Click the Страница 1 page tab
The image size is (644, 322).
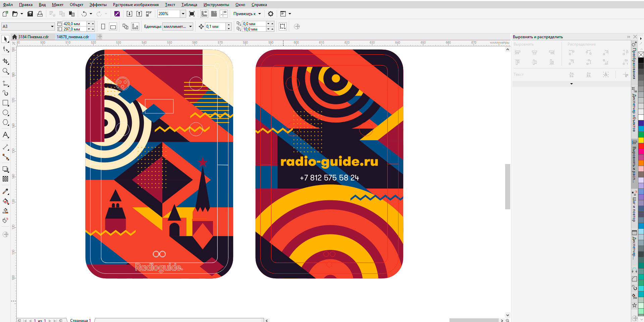coord(80,320)
